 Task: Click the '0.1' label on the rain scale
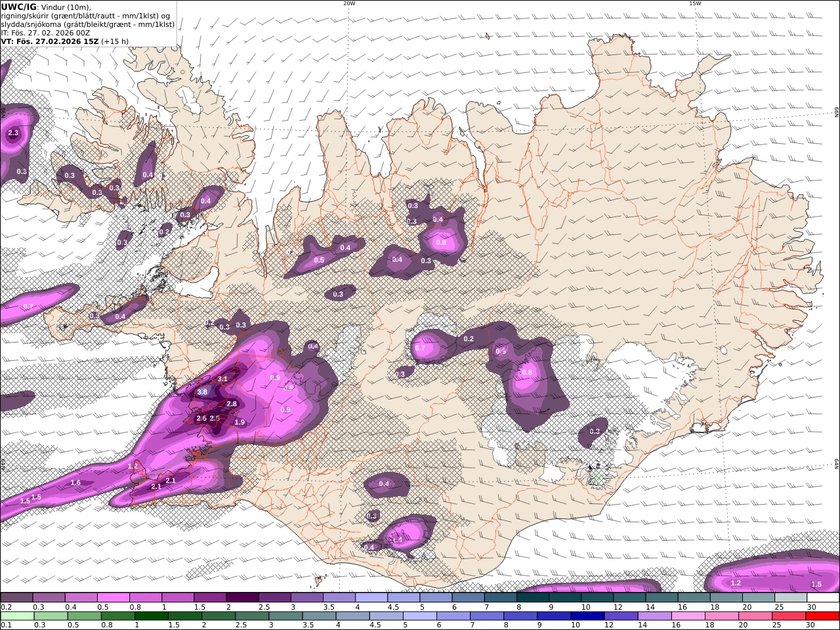pos(6,625)
